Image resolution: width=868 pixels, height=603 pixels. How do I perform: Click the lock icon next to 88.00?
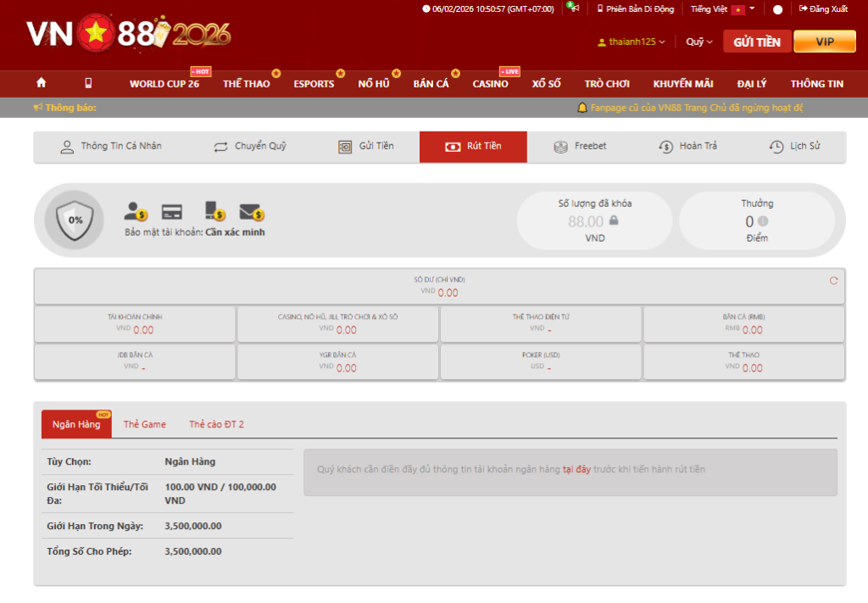(614, 221)
